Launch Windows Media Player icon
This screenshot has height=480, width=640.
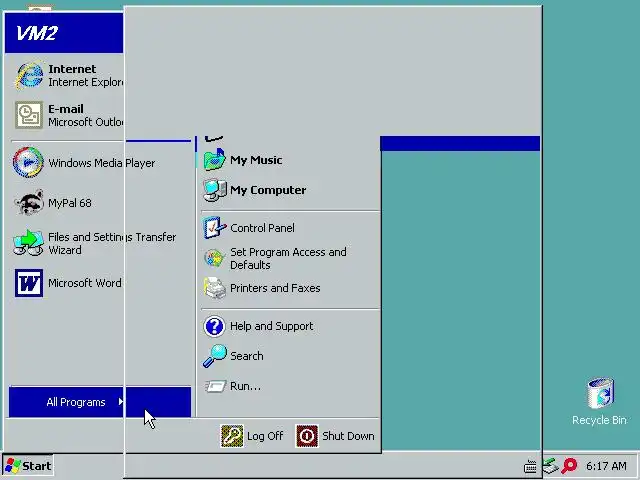(x=28, y=162)
